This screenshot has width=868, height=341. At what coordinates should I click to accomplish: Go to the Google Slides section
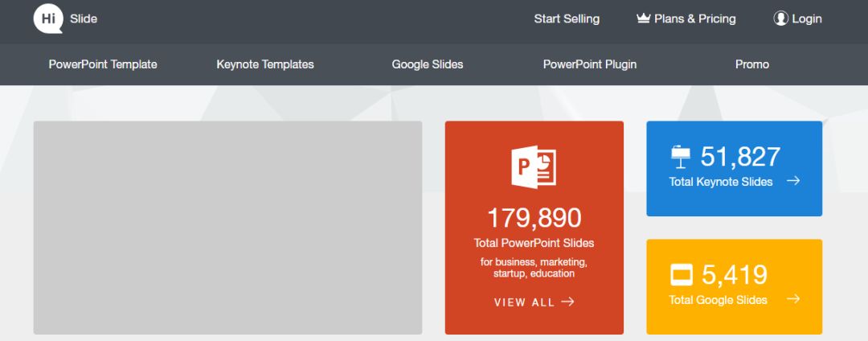coord(428,64)
